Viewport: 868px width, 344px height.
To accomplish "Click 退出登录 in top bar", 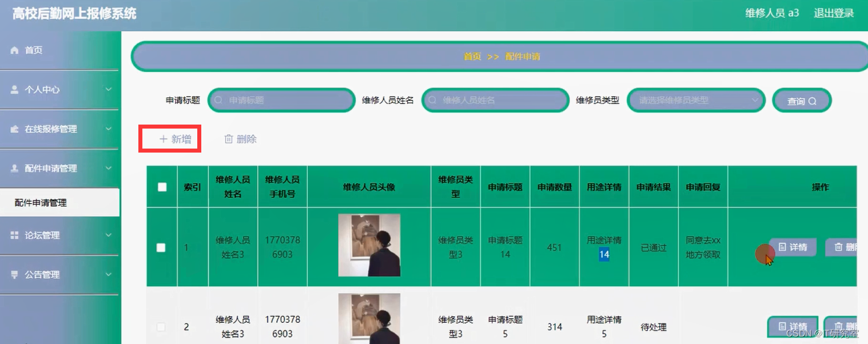I will (833, 13).
